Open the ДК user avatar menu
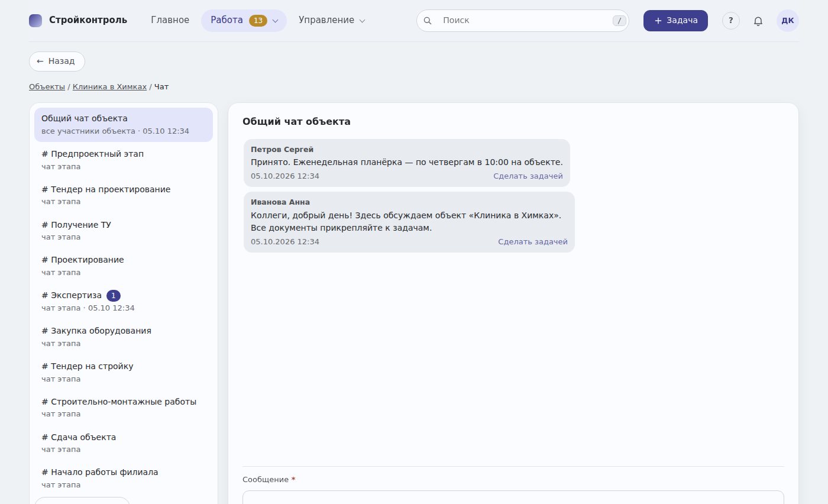The width and height of the screenshot is (828, 504). click(x=788, y=21)
